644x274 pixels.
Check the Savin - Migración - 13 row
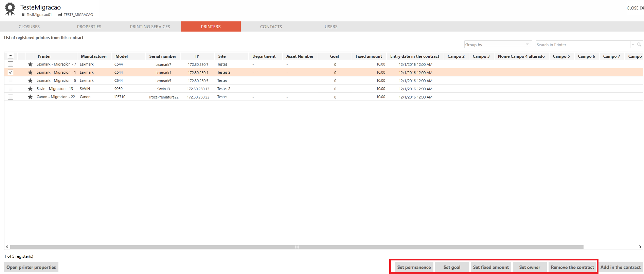(x=11, y=89)
